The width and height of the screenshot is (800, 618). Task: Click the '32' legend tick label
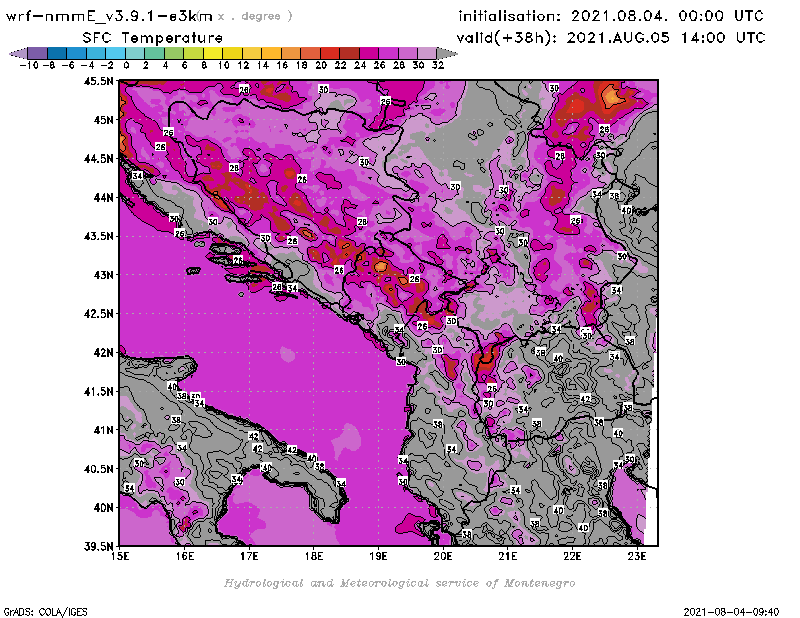coord(438,65)
